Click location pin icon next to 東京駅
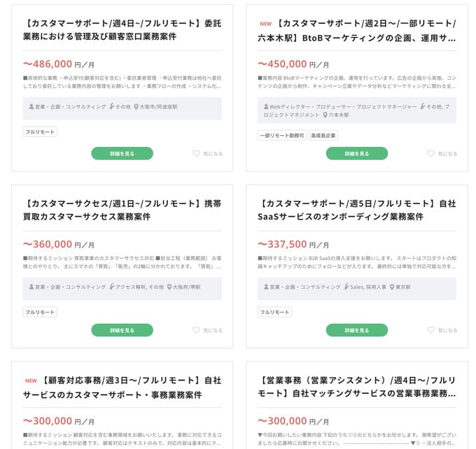 pos(391,287)
